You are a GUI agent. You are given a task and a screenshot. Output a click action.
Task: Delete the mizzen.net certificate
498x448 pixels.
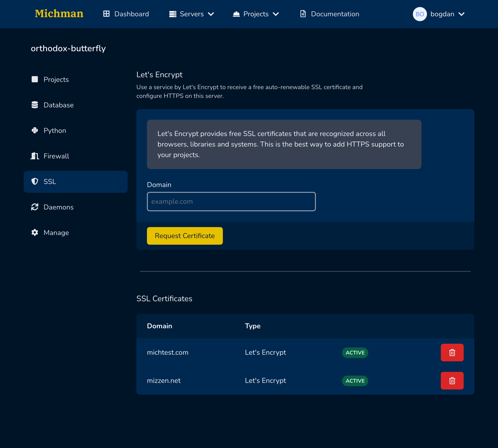pyautogui.click(x=452, y=381)
